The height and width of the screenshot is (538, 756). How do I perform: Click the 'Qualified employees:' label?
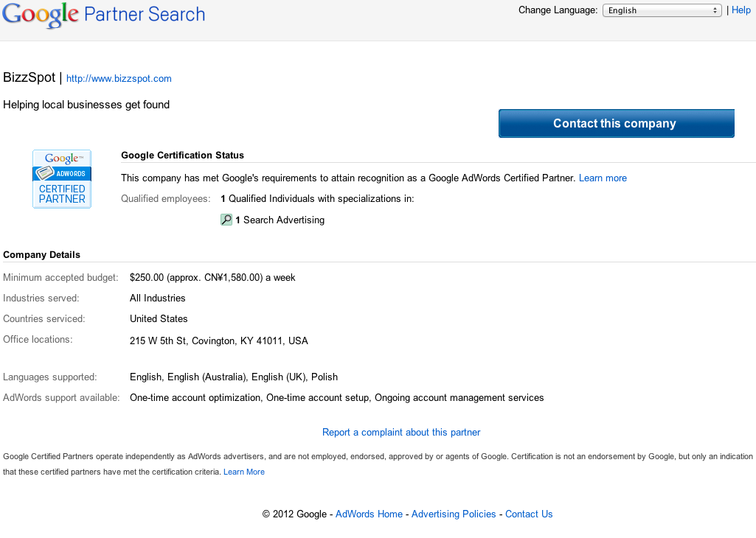[166, 199]
